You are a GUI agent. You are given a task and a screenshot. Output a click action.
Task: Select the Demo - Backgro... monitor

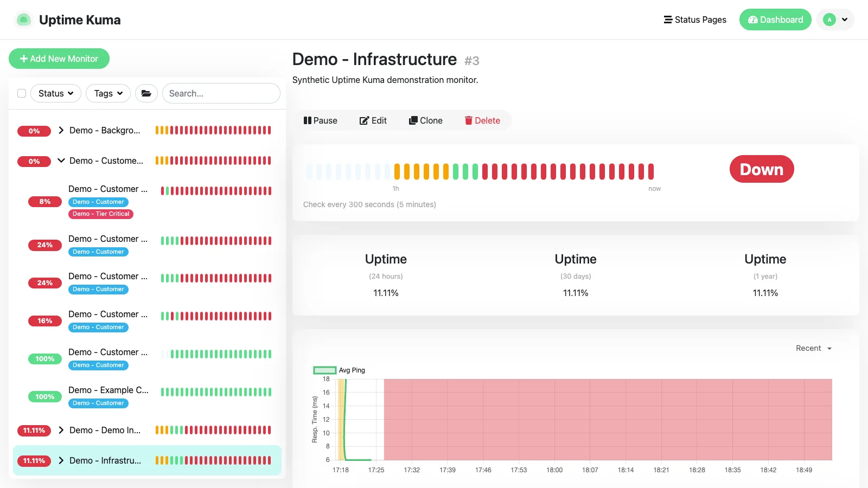pyautogui.click(x=147, y=130)
